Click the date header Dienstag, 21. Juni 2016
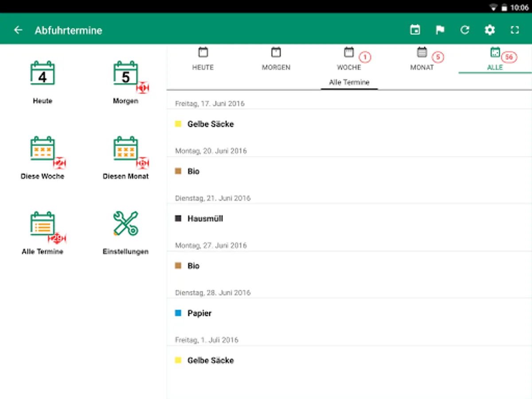532x399 pixels. coord(213,198)
